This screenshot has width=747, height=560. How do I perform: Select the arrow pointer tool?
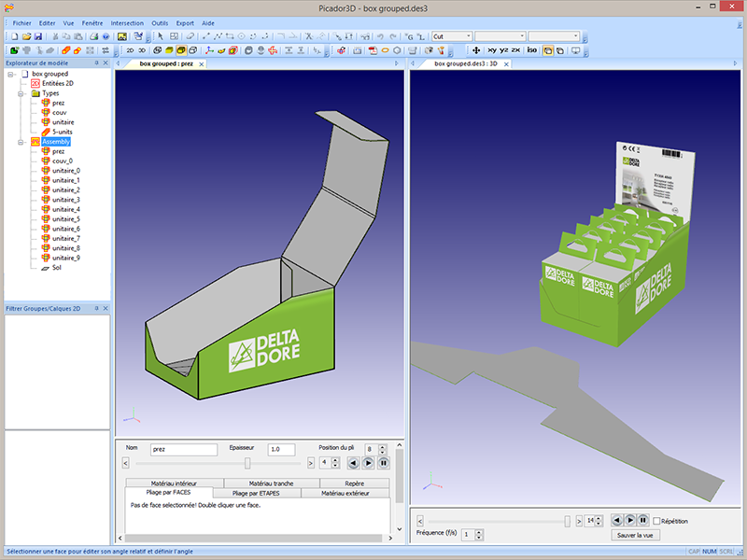tap(161, 36)
